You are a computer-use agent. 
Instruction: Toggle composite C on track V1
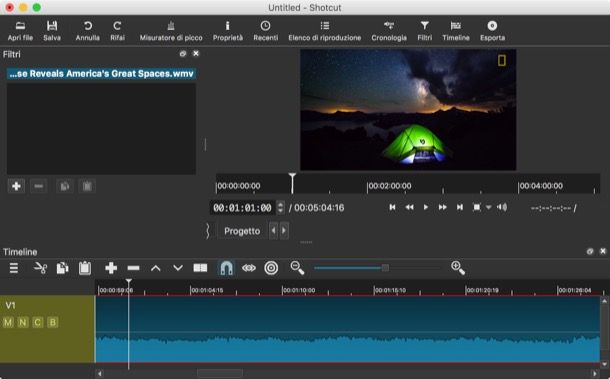(37, 322)
